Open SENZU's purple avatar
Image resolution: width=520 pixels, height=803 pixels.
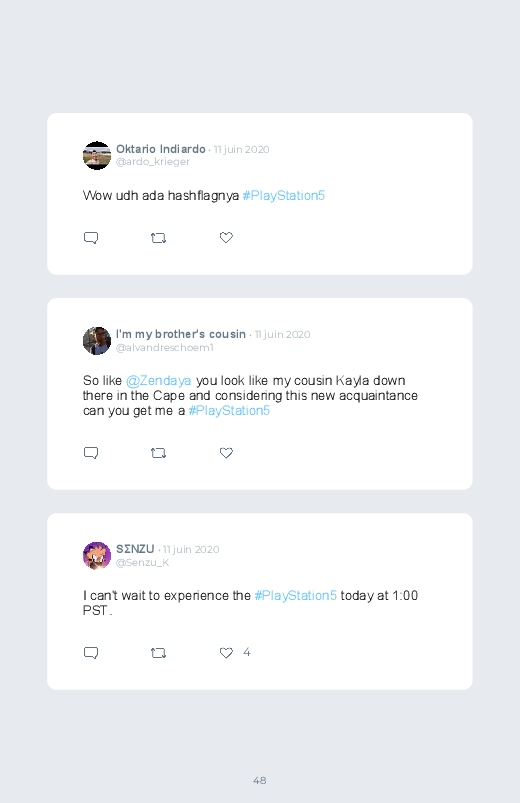97,556
